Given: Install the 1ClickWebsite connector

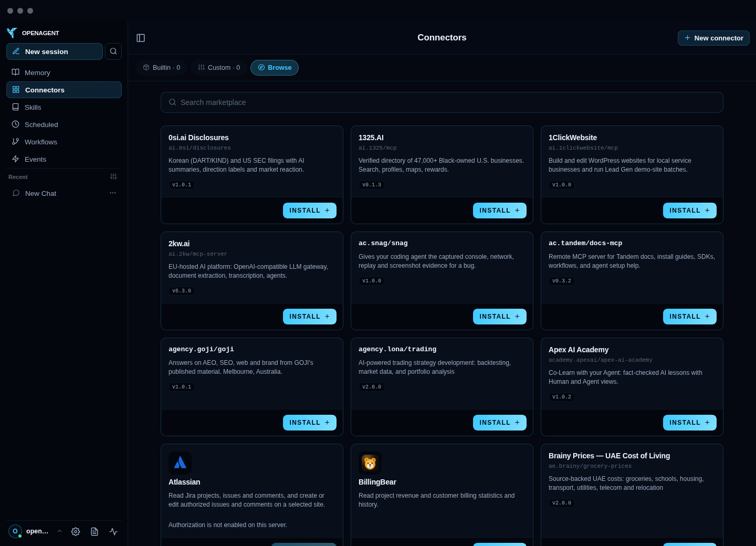Looking at the screenshot, I should coord(690,211).
